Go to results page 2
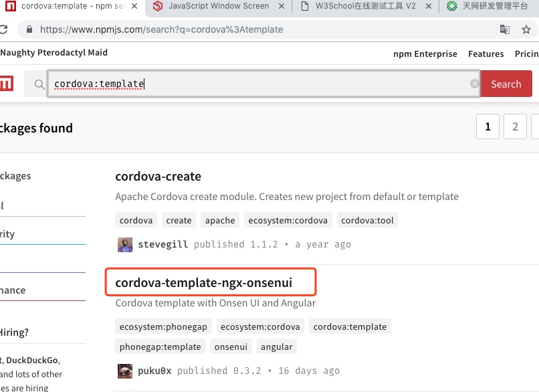The width and height of the screenshot is (539, 392). point(515,126)
